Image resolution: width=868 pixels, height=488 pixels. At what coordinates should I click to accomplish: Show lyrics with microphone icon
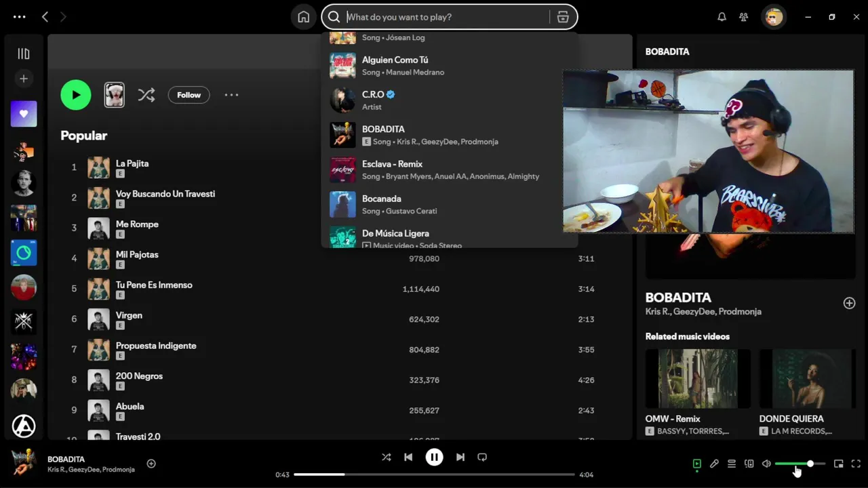click(x=714, y=464)
